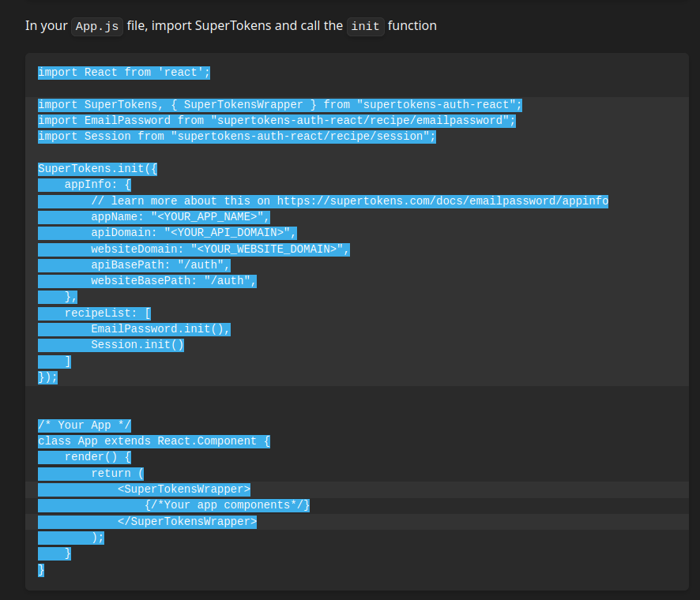Screen dimensions: 700x600
Task: Click the recipeList: [ line
Action: 107,313
